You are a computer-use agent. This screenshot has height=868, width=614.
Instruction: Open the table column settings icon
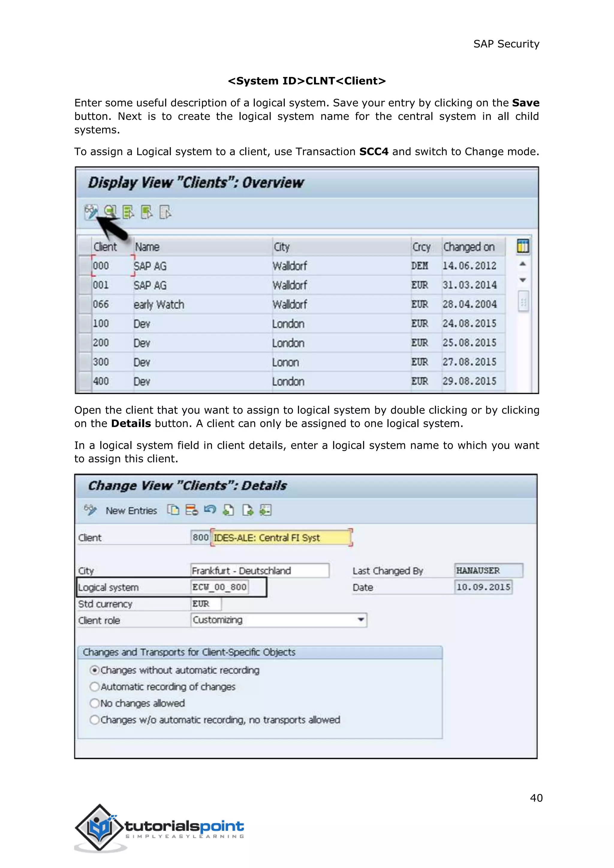523,246
